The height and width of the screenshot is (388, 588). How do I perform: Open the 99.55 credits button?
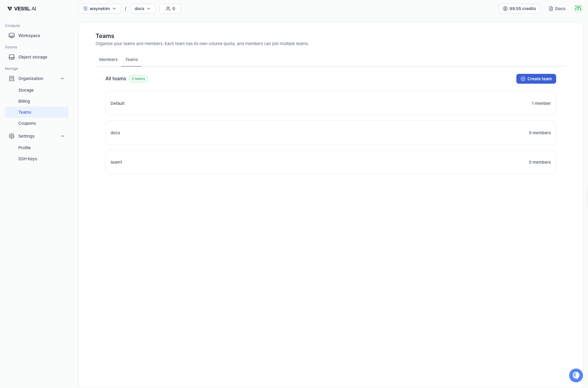(x=519, y=9)
